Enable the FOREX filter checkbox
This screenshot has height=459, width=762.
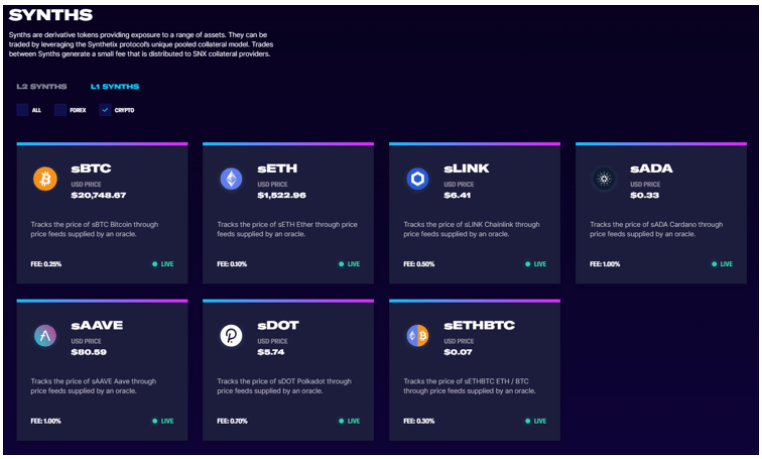click(60, 110)
